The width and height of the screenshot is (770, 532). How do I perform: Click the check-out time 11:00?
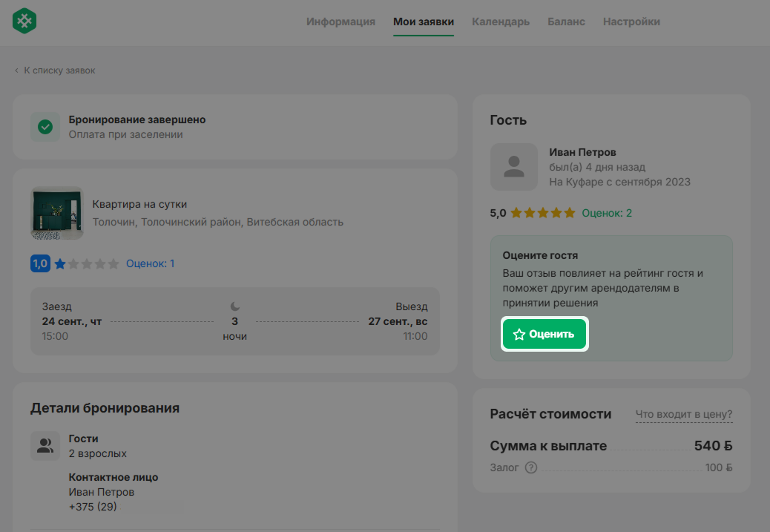pyautogui.click(x=415, y=337)
